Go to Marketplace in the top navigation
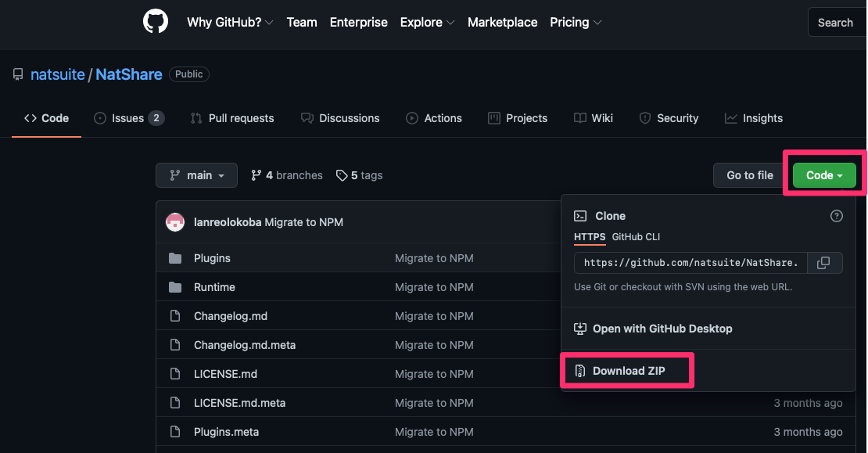 tap(502, 22)
